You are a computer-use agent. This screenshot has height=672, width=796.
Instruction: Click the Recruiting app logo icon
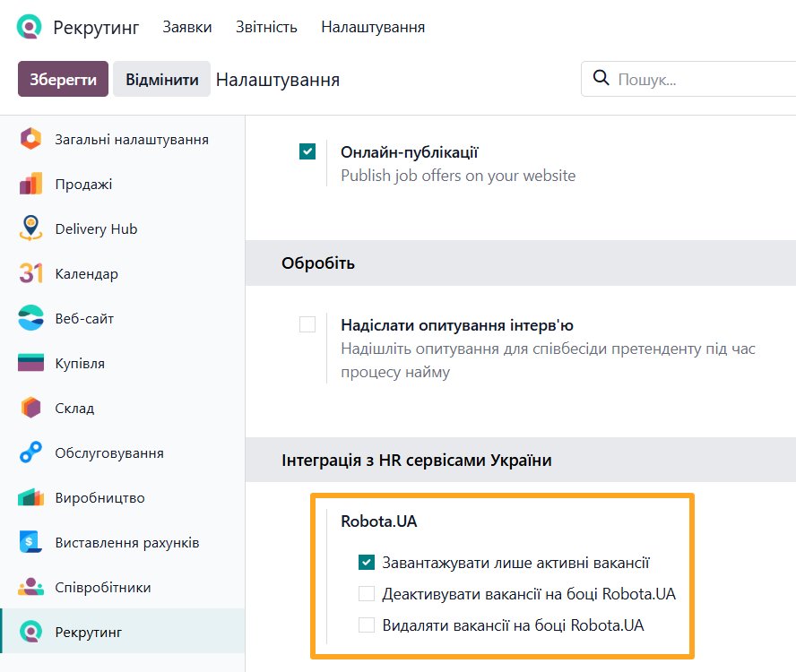point(29,27)
